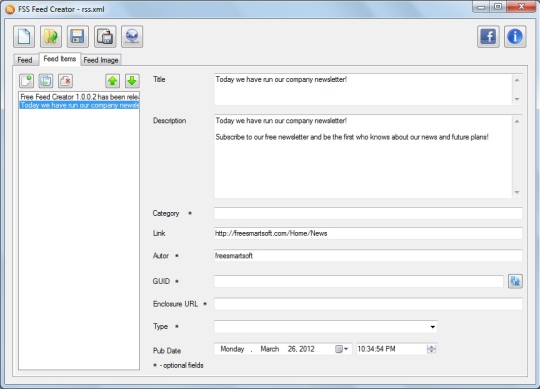Open the Facebook page button
The image size is (540, 389).
click(x=488, y=36)
